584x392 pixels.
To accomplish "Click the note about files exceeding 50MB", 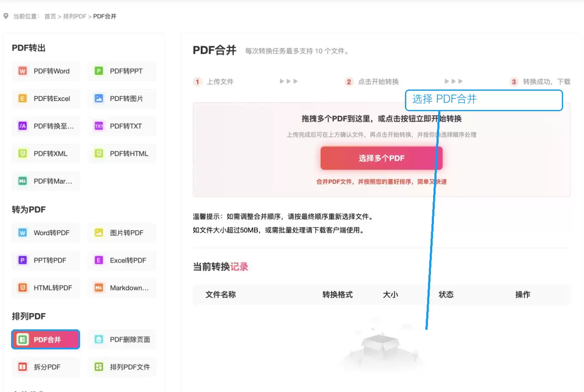I will (279, 230).
